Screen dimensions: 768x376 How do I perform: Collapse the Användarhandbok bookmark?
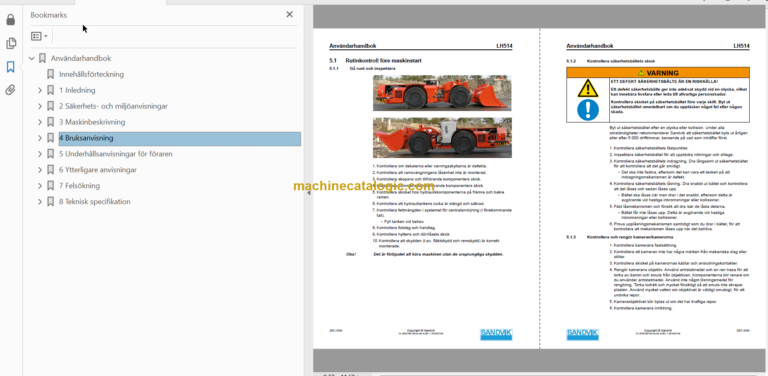(32, 58)
